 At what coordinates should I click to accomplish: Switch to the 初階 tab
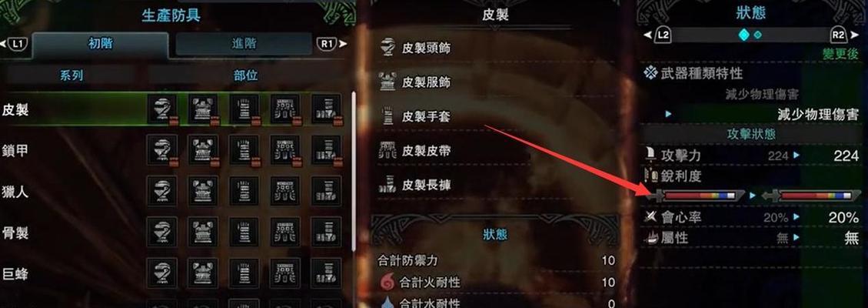[x=100, y=45]
